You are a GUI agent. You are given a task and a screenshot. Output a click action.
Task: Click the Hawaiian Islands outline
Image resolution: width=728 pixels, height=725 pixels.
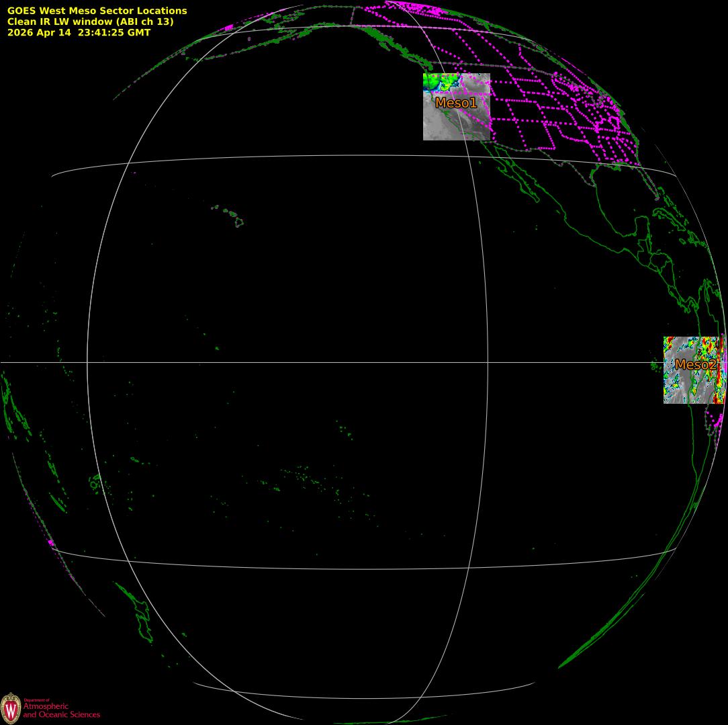pos(228,216)
